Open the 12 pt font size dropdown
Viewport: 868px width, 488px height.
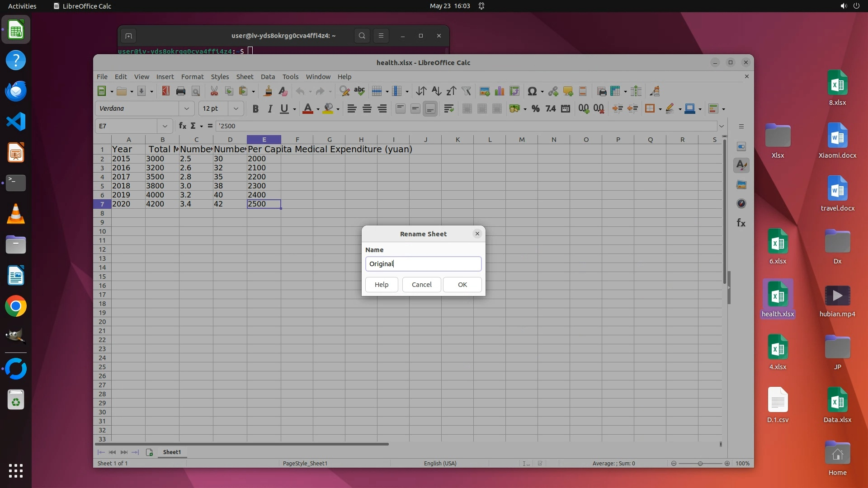click(x=236, y=108)
